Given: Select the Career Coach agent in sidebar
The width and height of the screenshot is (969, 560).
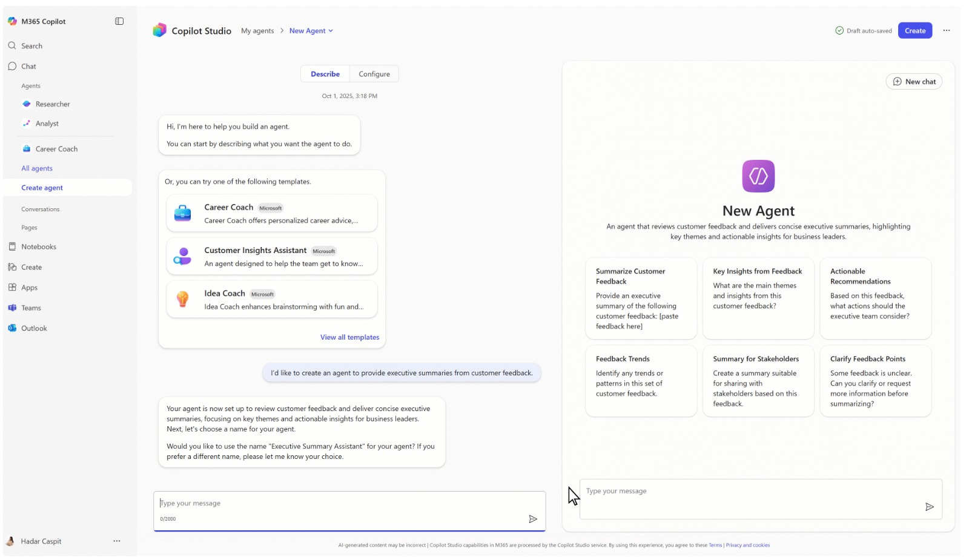Looking at the screenshot, I should pos(56,148).
